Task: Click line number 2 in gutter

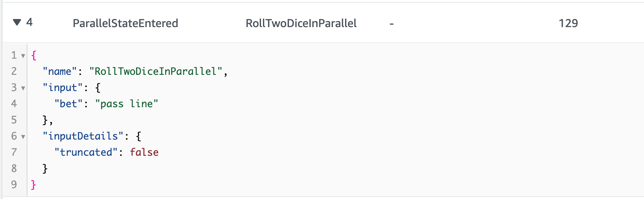Action: 14,72
